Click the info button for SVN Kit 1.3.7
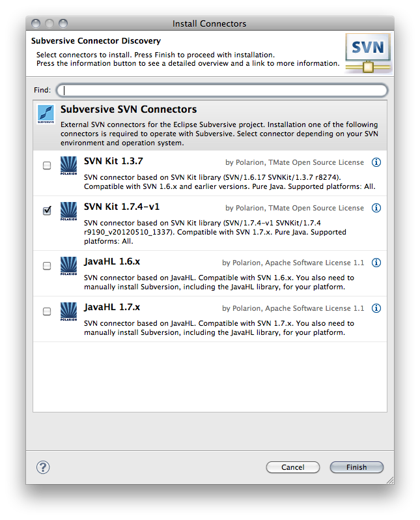 376,162
